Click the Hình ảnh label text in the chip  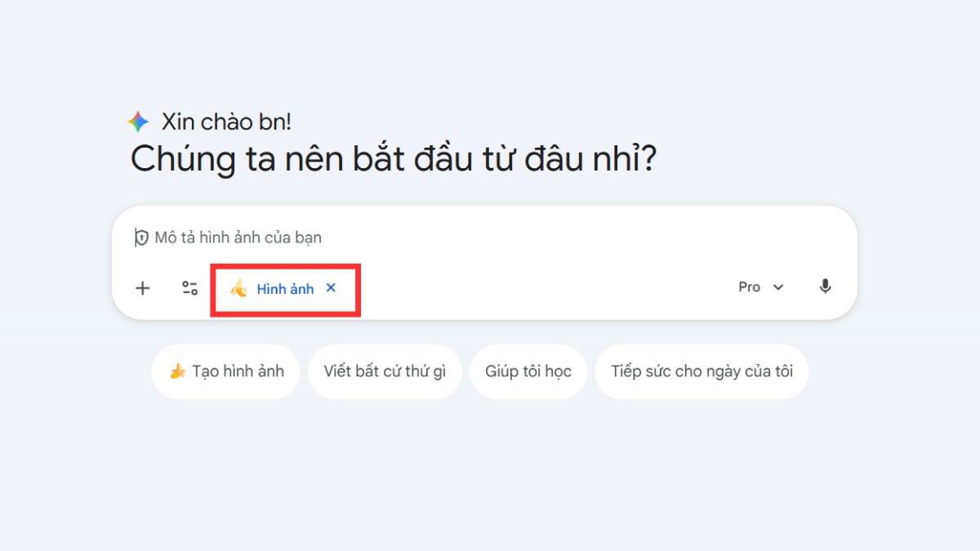283,288
